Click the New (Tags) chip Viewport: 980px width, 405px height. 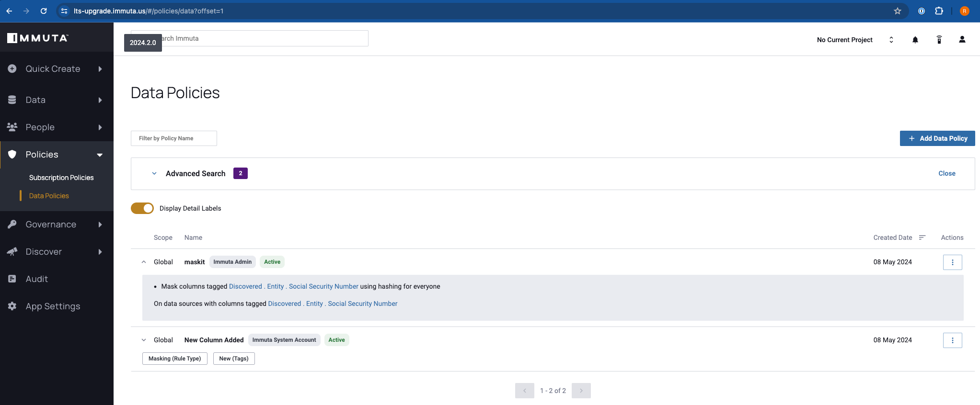[234, 359]
